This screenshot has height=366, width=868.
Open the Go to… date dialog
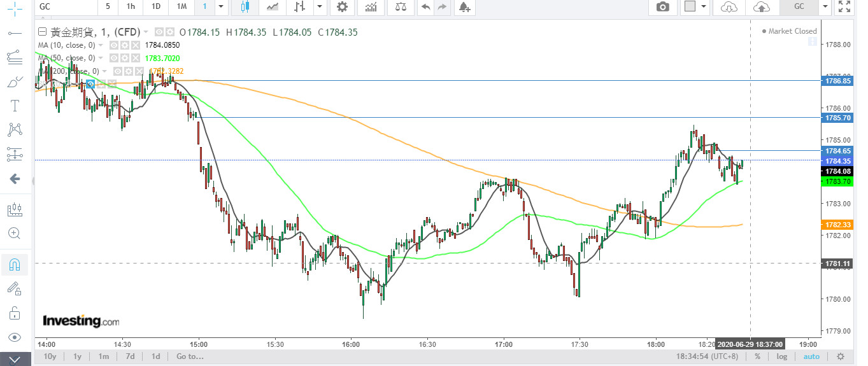pyautogui.click(x=190, y=356)
